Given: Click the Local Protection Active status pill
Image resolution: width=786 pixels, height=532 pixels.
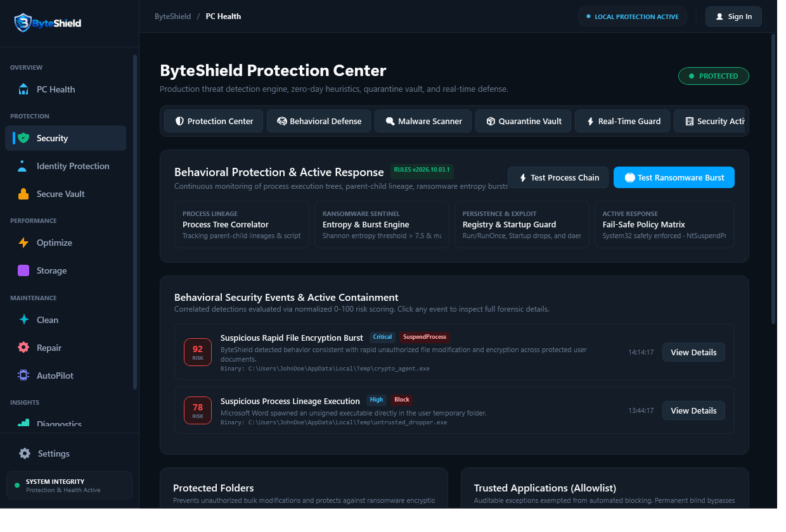Looking at the screenshot, I should pyautogui.click(x=633, y=16).
